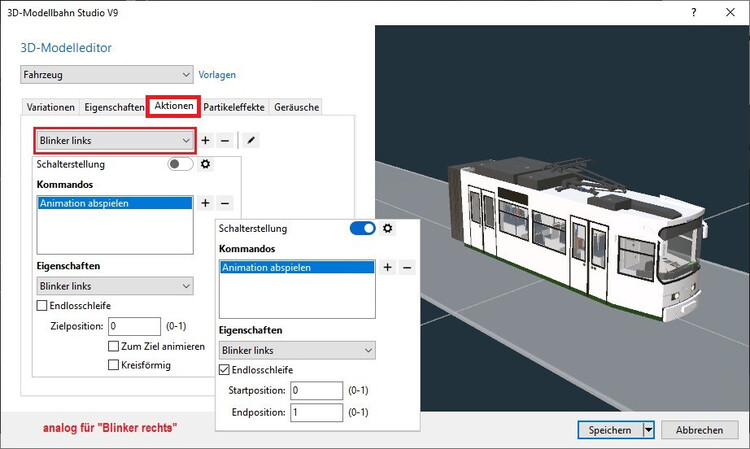Open the Eigenschaften tab
The image size is (750, 449).
(114, 107)
